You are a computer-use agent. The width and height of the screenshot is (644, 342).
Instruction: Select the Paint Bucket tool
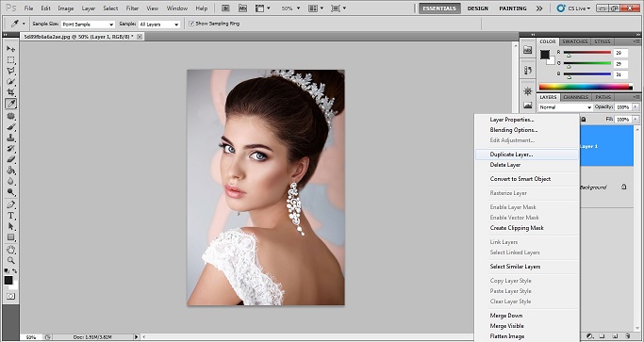click(10, 170)
